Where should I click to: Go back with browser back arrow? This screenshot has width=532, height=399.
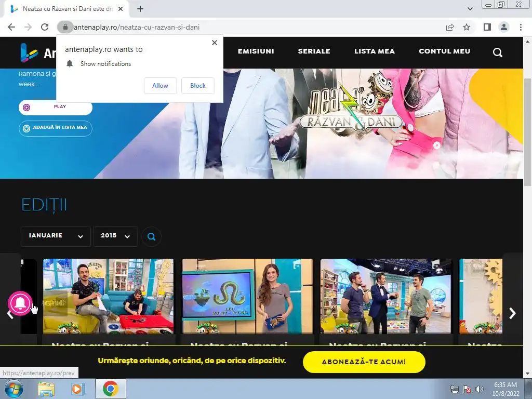click(11, 27)
